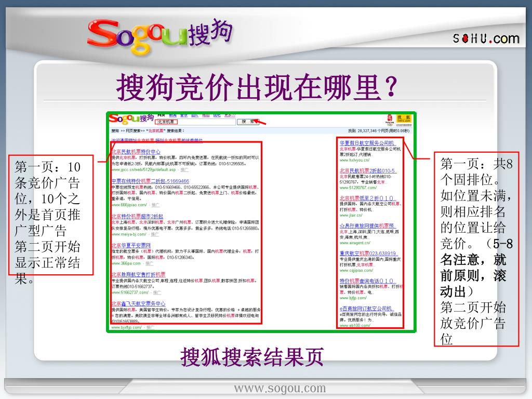Open the 新闻 tab above the search box

click(x=173, y=115)
